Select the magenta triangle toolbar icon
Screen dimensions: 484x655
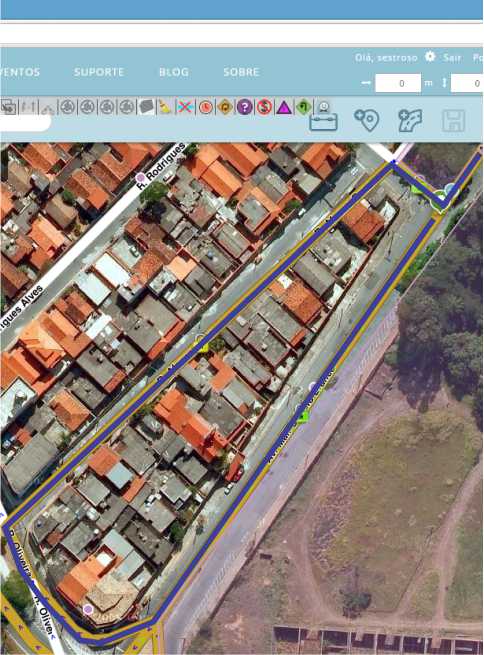(x=284, y=108)
